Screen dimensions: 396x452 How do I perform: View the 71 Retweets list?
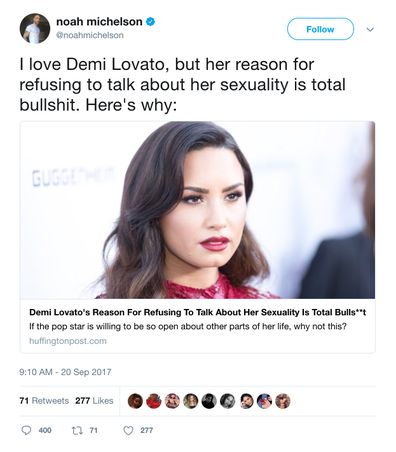44,401
